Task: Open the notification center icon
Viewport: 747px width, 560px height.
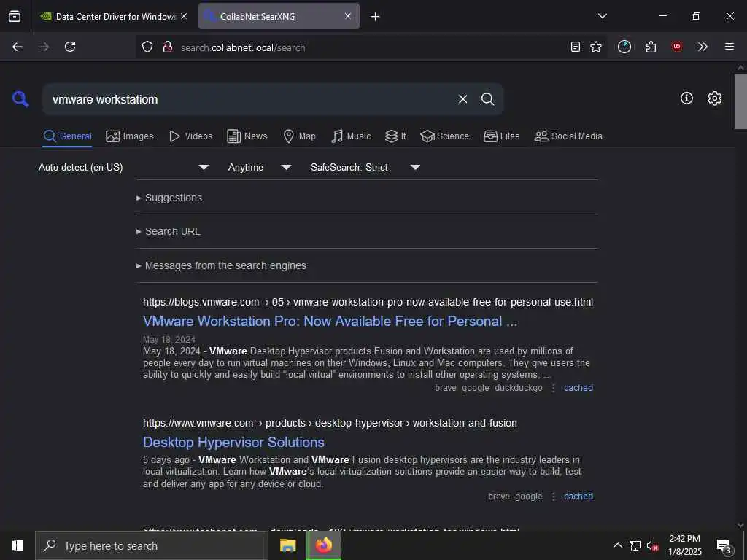Action: [724, 546]
